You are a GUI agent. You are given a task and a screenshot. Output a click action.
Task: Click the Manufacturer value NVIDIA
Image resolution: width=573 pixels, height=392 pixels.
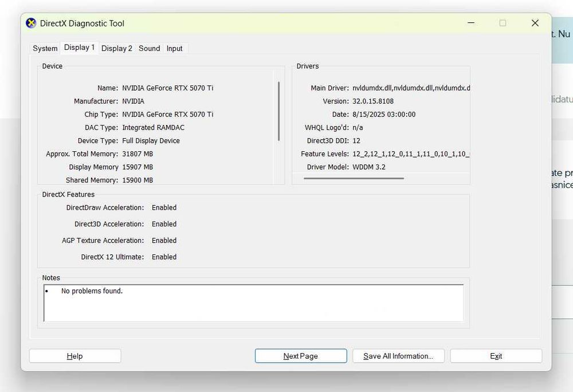pyautogui.click(x=133, y=101)
